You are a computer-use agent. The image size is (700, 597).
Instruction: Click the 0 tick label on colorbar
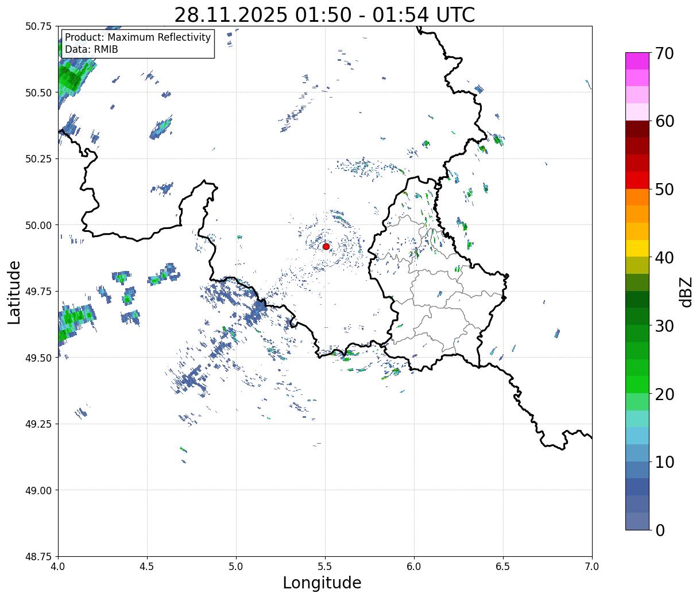(x=660, y=530)
